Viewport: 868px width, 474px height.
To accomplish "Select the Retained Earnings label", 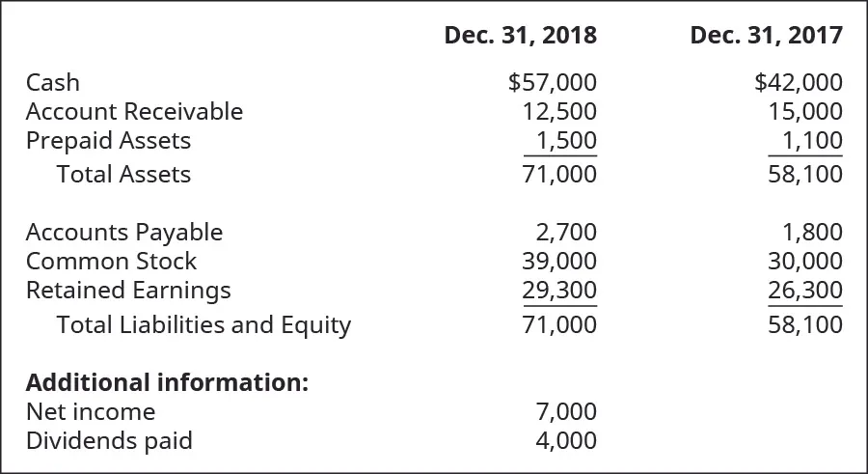I will coord(128,291).
